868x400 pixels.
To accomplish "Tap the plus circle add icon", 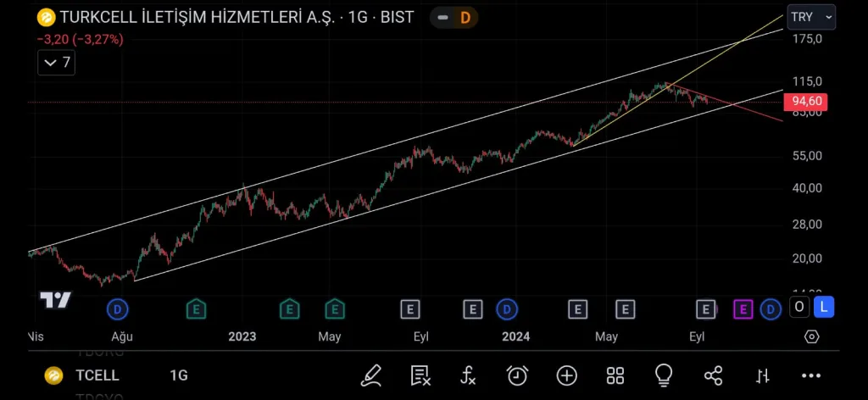I will click(567, 375).
